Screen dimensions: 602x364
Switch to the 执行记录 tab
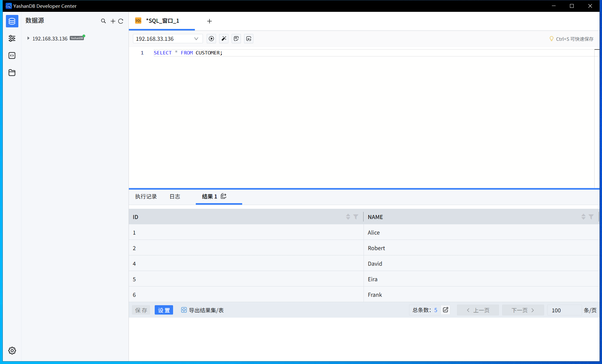click(x=146, y=197)
